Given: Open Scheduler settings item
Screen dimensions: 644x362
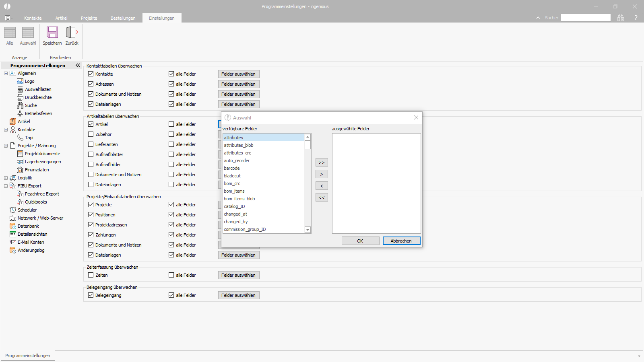Looking at the screenshot, I should (x=27, y=210).
